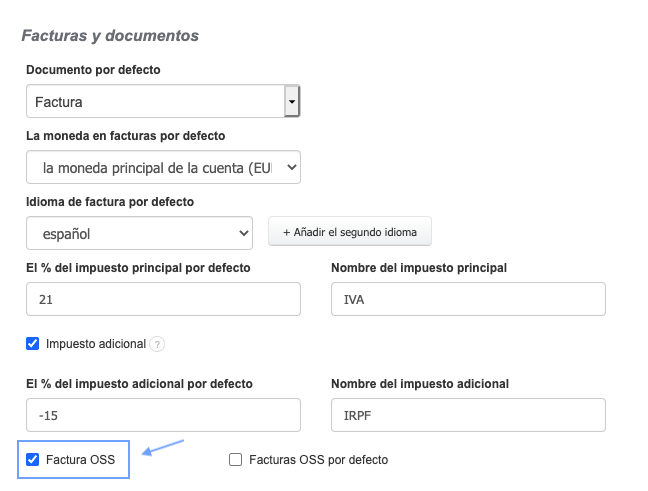Open the default invoice currency dropdown
The height and width of the screenshot is (491, 648).
[x=163, y=167]
